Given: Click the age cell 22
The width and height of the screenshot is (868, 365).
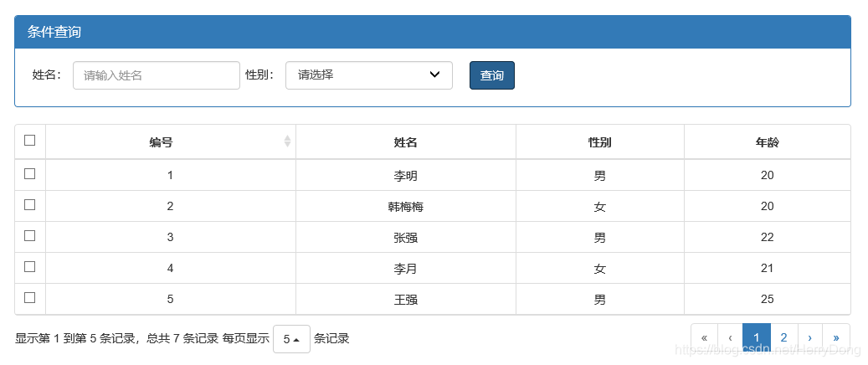Looking at the screenshot, I should point(768,238).
